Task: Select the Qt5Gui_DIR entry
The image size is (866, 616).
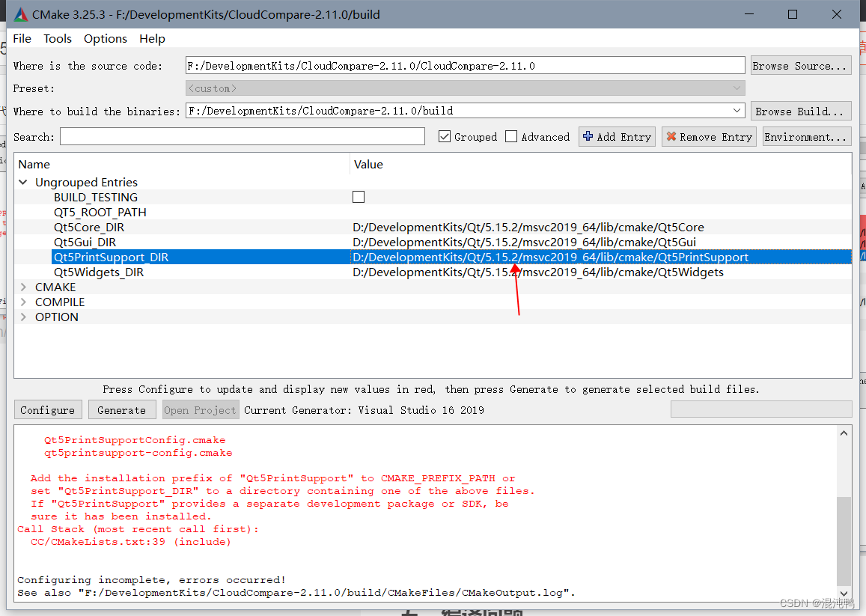Action: [85, 242]
